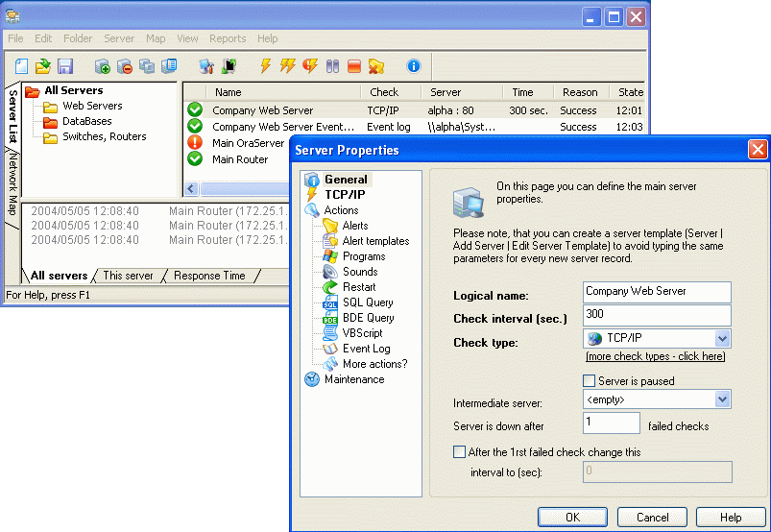Select the Alerts item in properties tree
Image resolution: width=771 pixels, height=532 pixels.
(x=354, y=226)
